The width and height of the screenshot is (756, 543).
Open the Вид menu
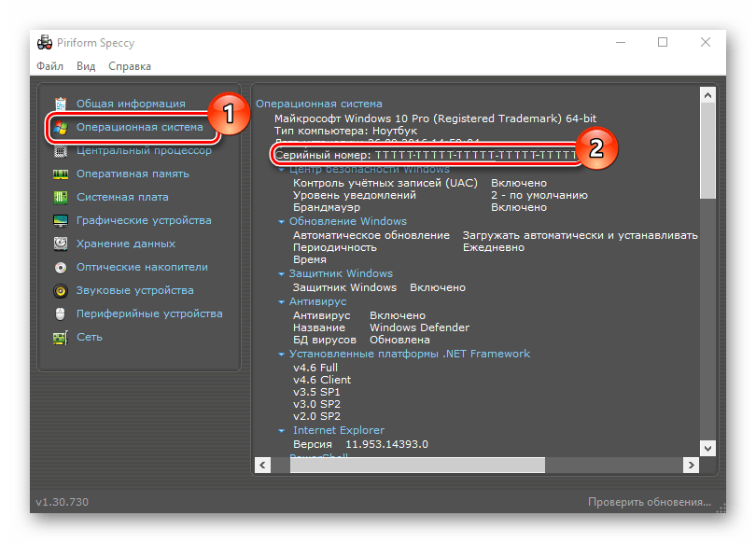coord(85,65)
